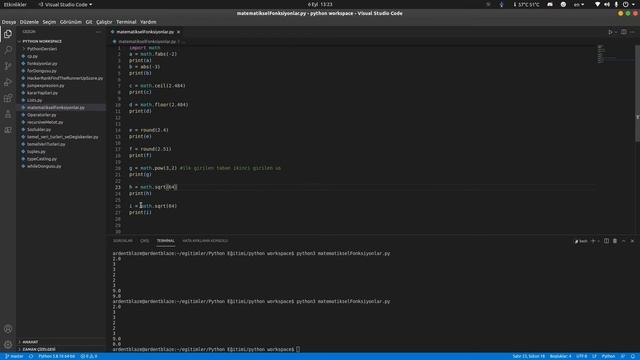
Task: Split the editor to the right
Action: click(624, 32)
